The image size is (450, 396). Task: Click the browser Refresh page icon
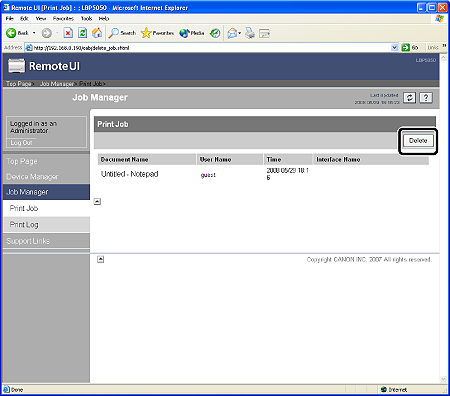[x=83, y=33]
